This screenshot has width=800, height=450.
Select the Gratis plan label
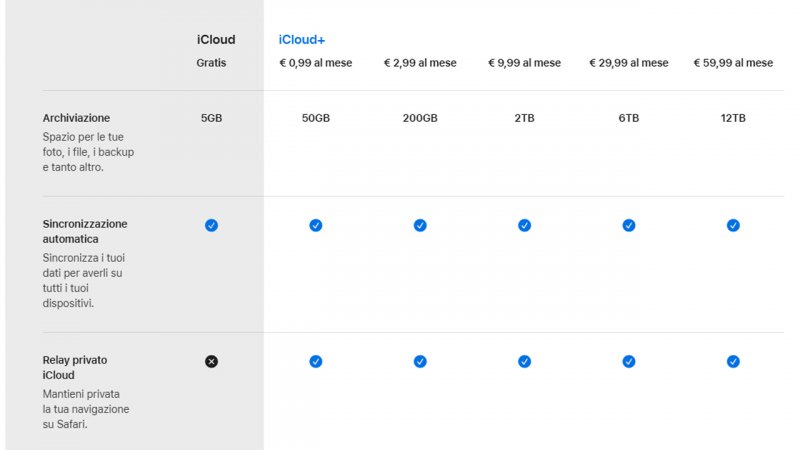211,63
